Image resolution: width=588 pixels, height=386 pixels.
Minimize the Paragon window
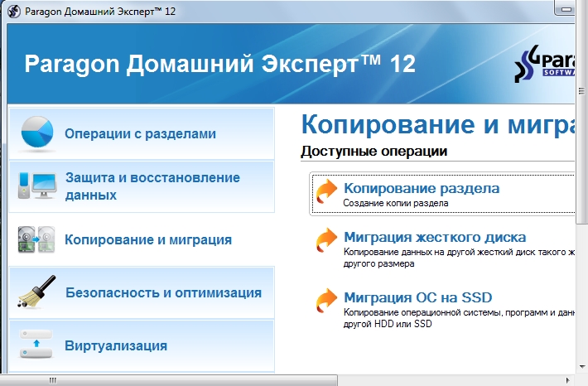point(566,9)
